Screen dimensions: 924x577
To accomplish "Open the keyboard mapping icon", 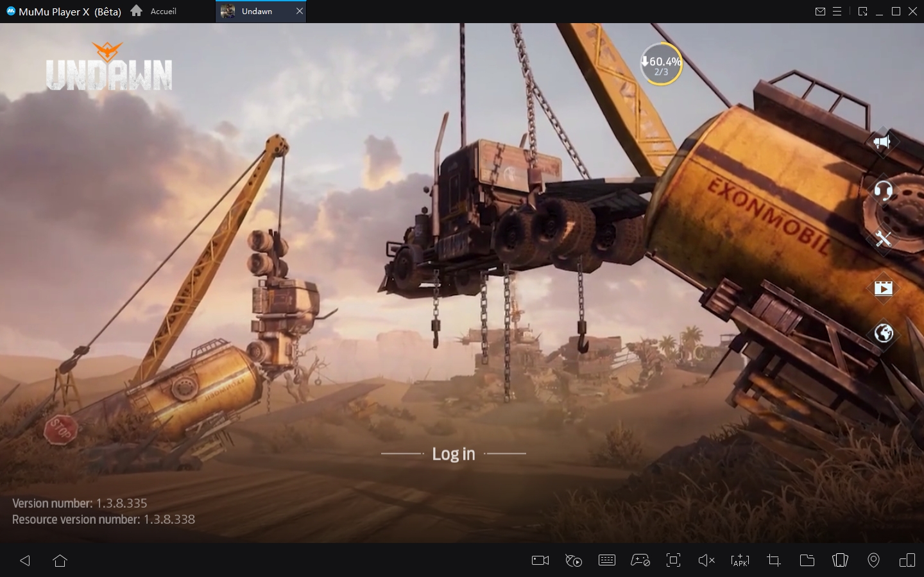I will (x=606, y=560).
